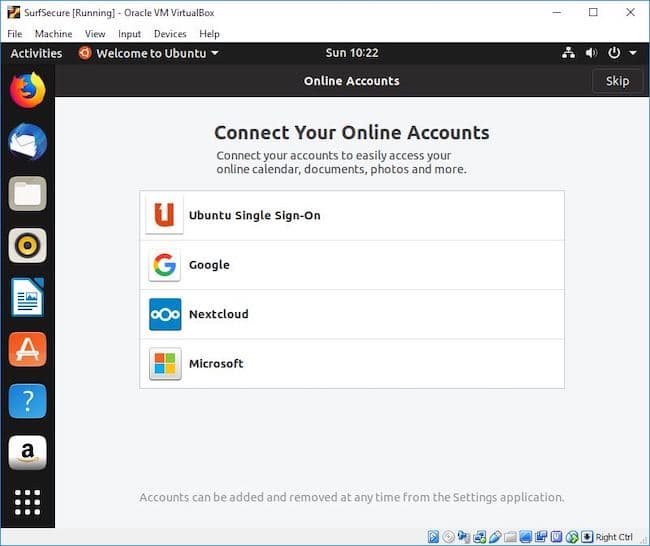650x546 pixels.
Task: Open the Activities overview
Action: [36, 53]
